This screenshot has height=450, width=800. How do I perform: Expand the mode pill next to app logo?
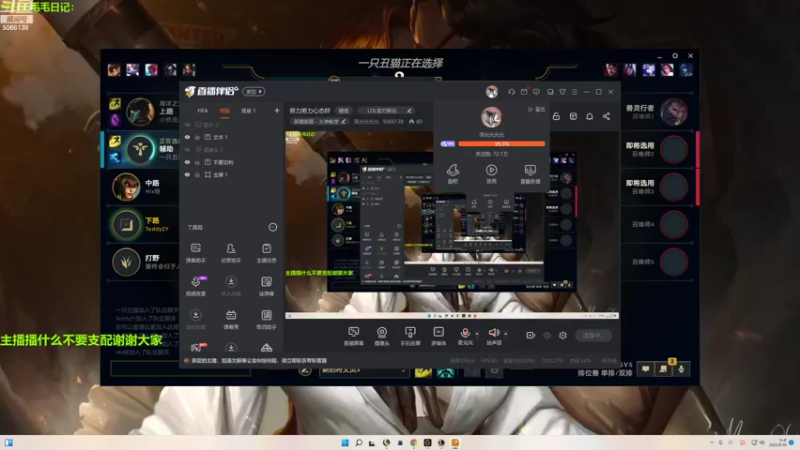click(x=254, y=92)
